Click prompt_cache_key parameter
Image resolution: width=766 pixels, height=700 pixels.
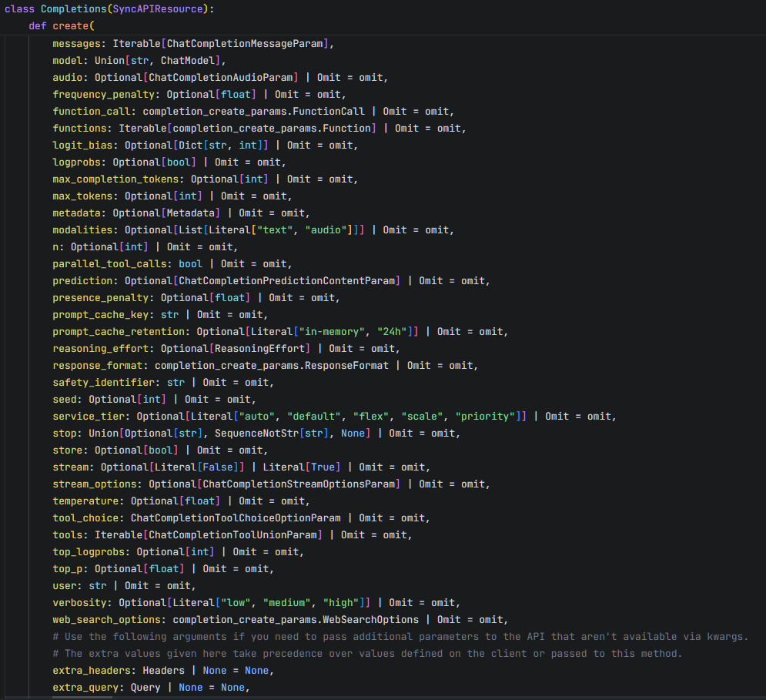pos(101,315)
